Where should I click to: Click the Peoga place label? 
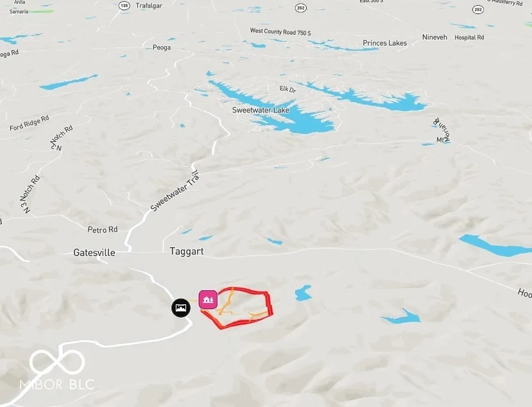(x=162, y=48)
